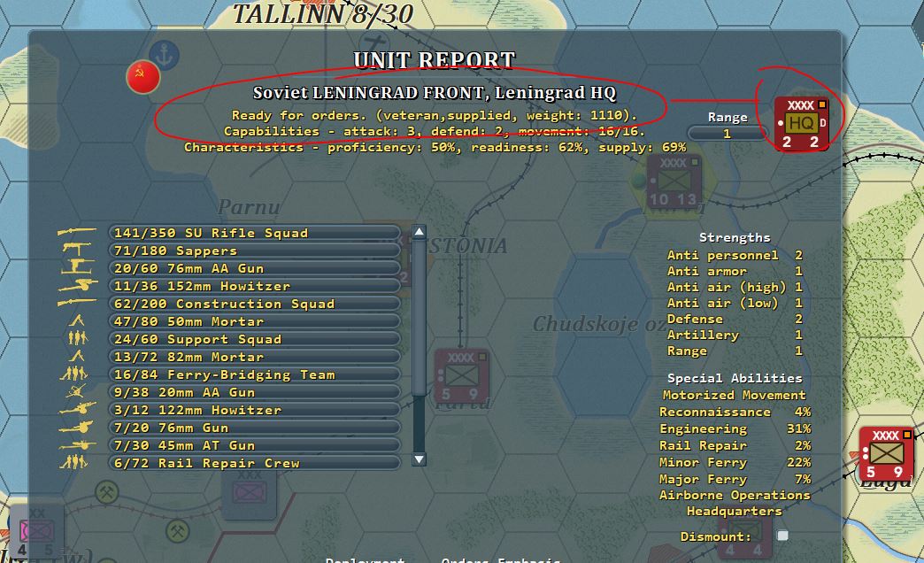
Task: Select the 9/38 20mm AA Gun row
Action: (x=255, y=392)
